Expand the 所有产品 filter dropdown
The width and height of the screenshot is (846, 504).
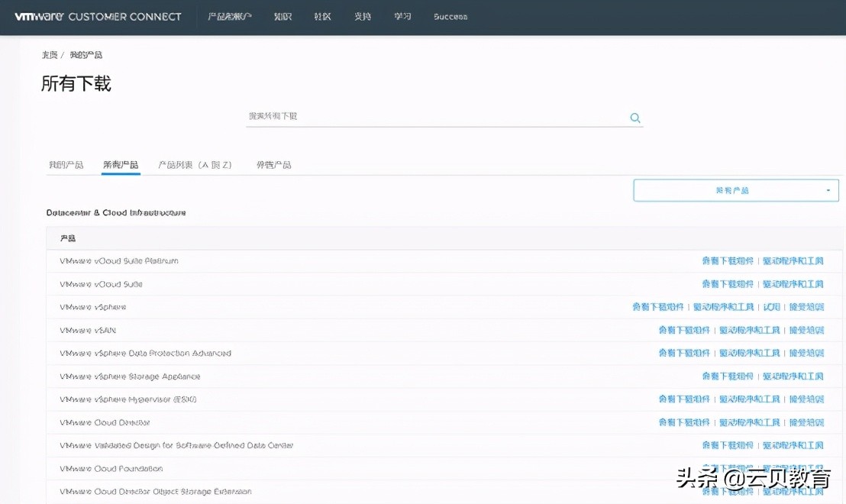(735, 190)
